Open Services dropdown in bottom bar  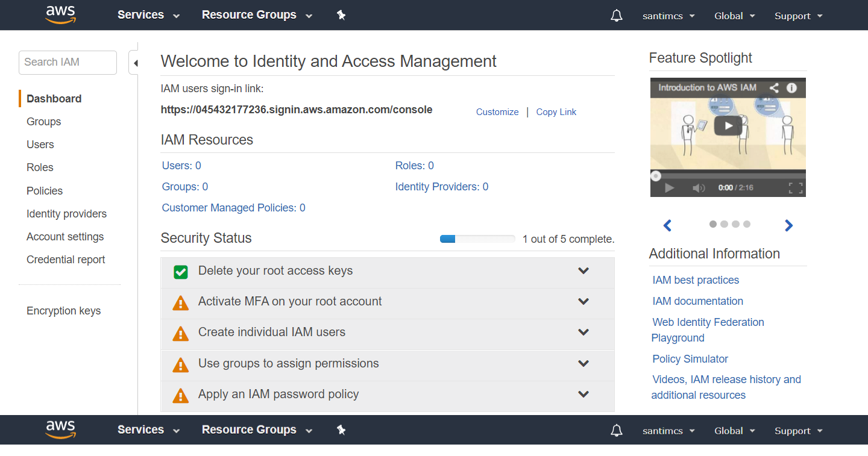149,430
